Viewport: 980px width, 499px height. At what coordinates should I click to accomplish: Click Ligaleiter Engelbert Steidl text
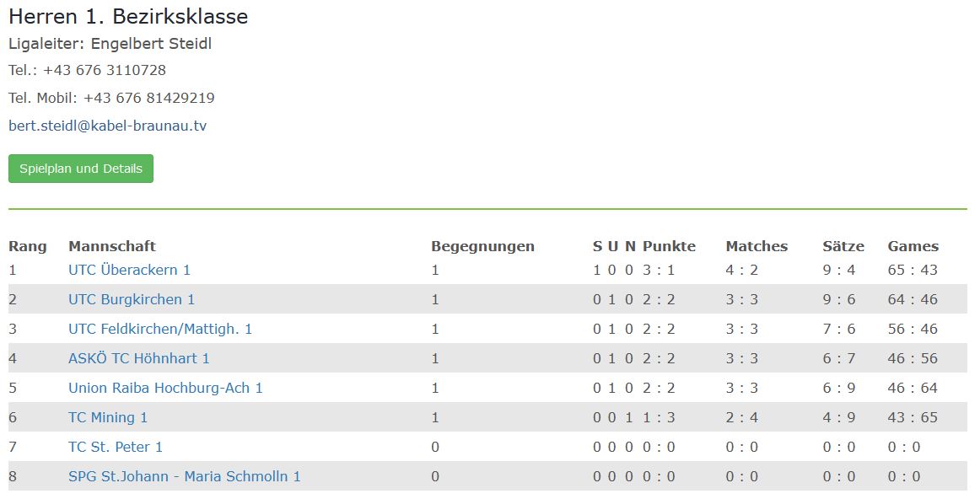pos(110,44)
